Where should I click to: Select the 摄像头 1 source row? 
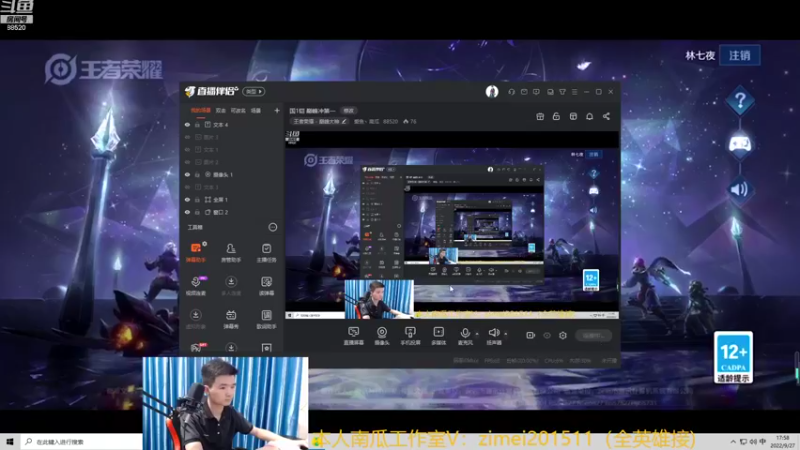[x=233, y=174]
